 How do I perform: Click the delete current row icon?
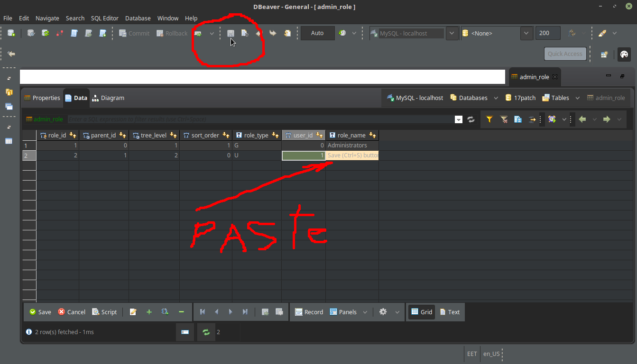pos(180,312)
